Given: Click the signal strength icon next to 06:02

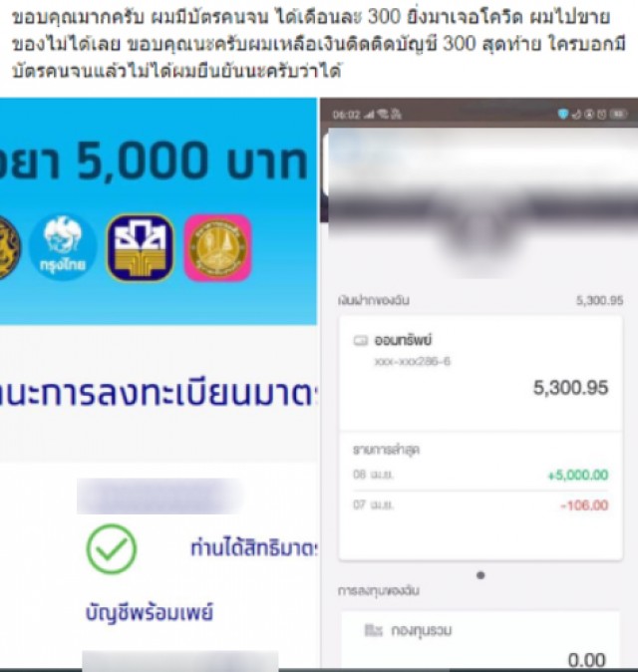Looking at the screenshot, I should 370,115.
